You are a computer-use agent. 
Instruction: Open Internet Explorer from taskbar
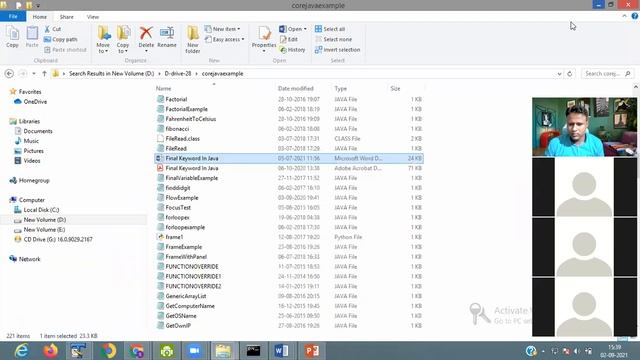coord(21,351)
